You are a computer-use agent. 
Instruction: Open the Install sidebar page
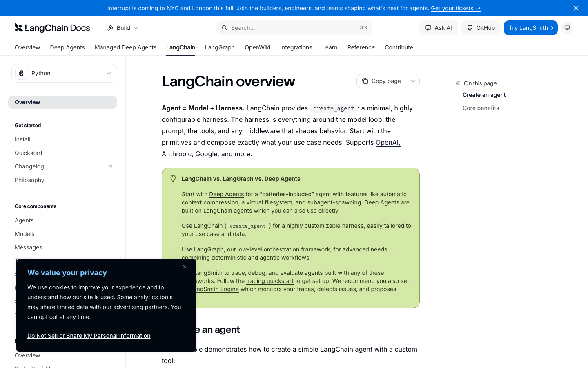click(62, 139)
